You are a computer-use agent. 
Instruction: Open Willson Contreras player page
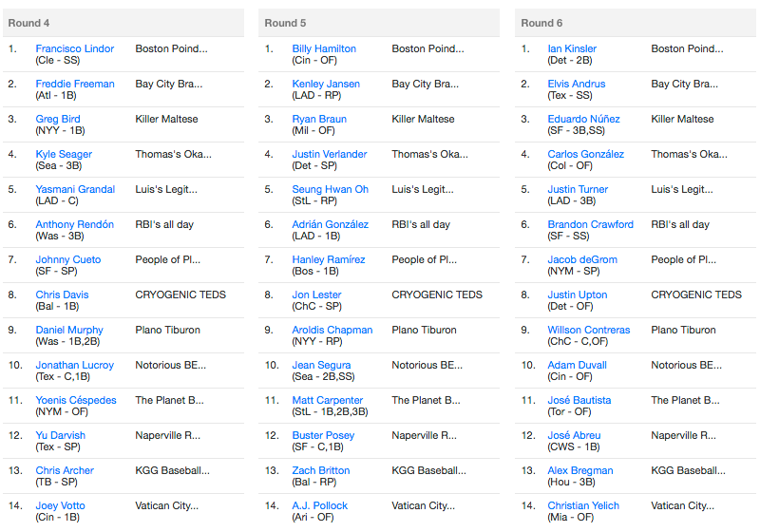tap(588, 330)
